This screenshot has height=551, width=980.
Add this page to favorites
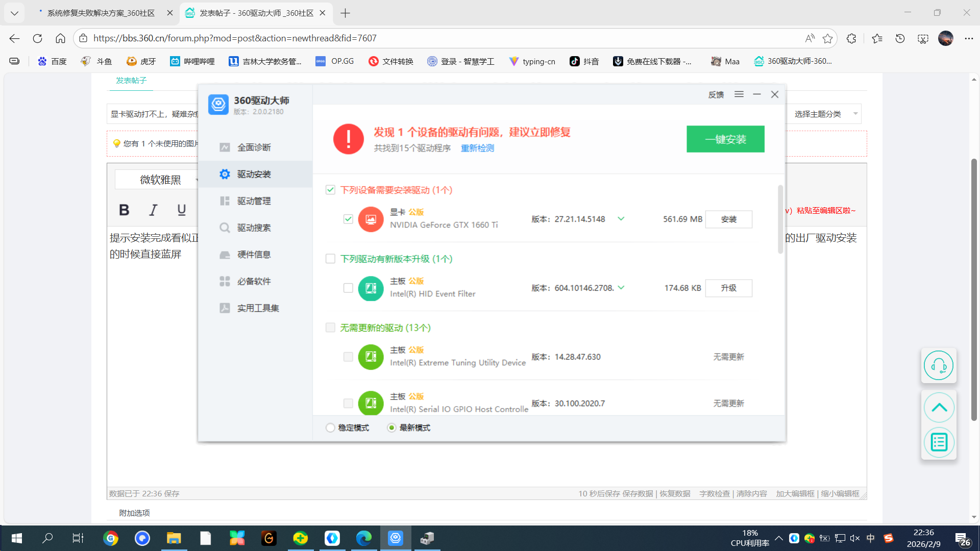(x=827, y=38)
